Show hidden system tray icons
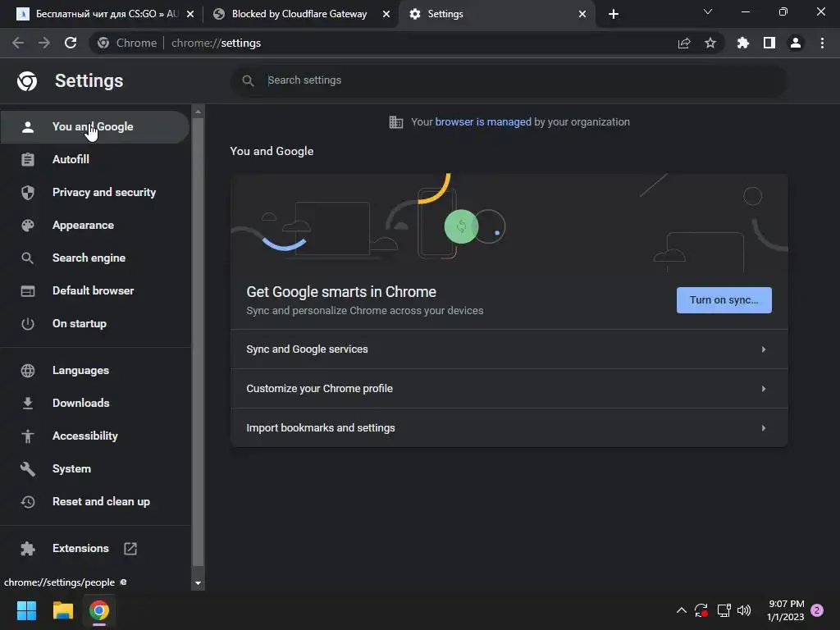840x630 pixels. coord(682,610)
